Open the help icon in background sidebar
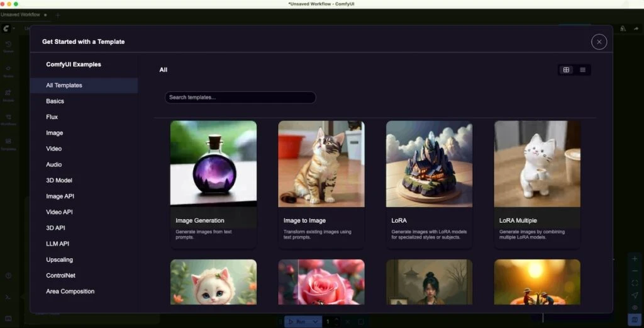644x328 pixels. click(x=8, y=275)
